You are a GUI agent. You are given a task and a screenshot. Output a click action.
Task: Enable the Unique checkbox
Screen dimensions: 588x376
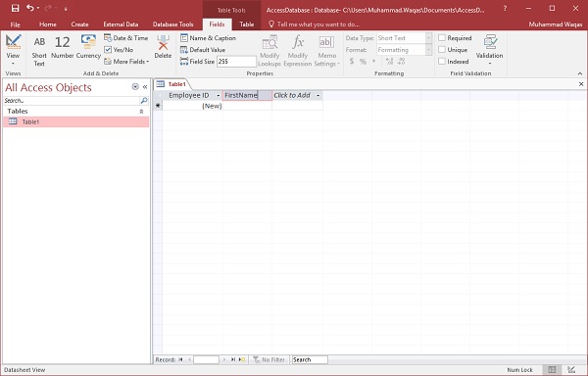coord(442,49)
